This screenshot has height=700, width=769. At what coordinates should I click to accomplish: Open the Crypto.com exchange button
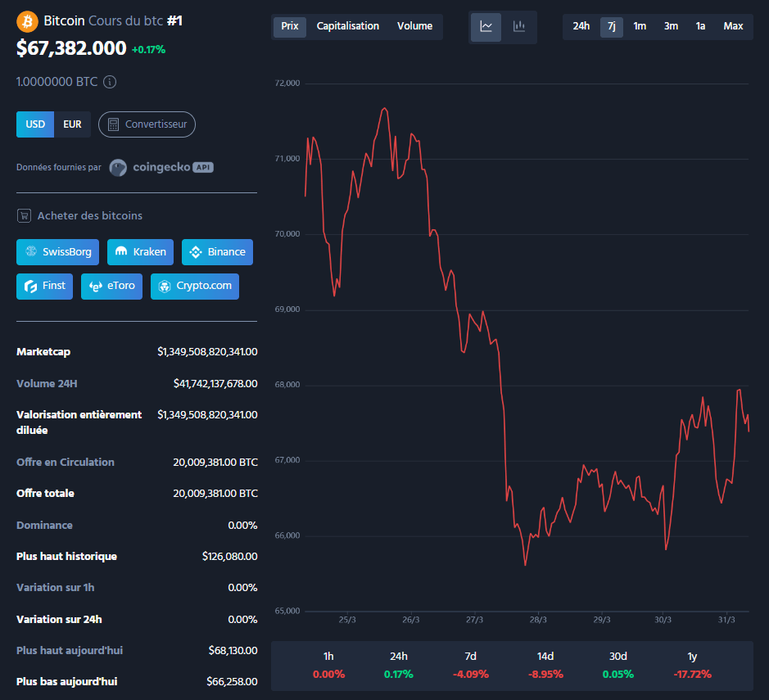[195, 287]
